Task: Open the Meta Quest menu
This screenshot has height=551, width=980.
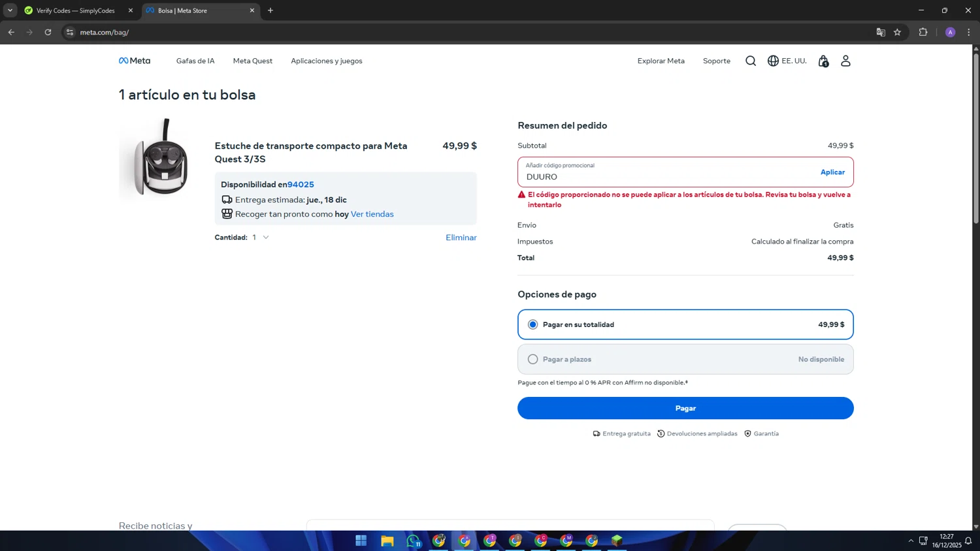Action: tap(253, 61)
